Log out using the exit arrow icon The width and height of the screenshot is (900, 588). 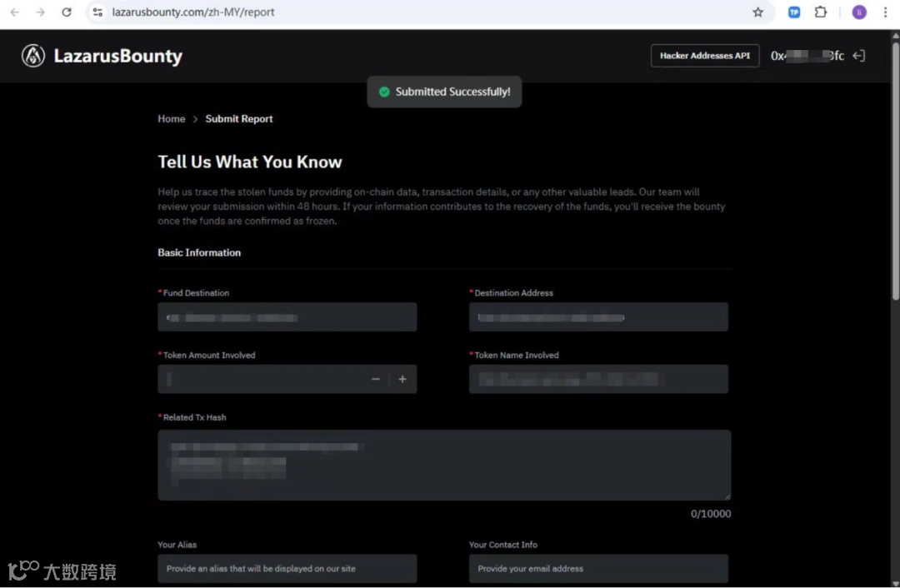[x=858, y=56]
